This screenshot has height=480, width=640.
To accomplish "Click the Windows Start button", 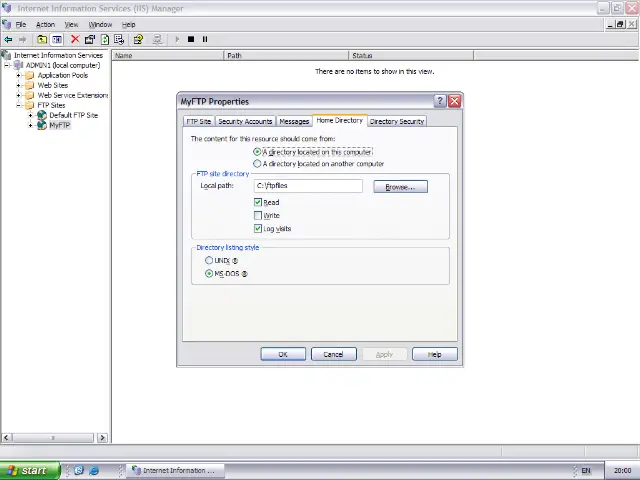I will pos(30,471).
